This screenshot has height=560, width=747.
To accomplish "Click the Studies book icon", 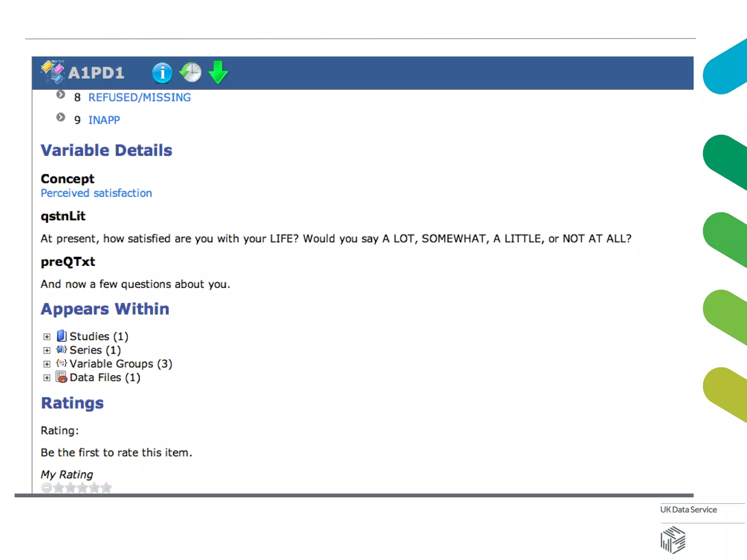I will coord(62,335).
